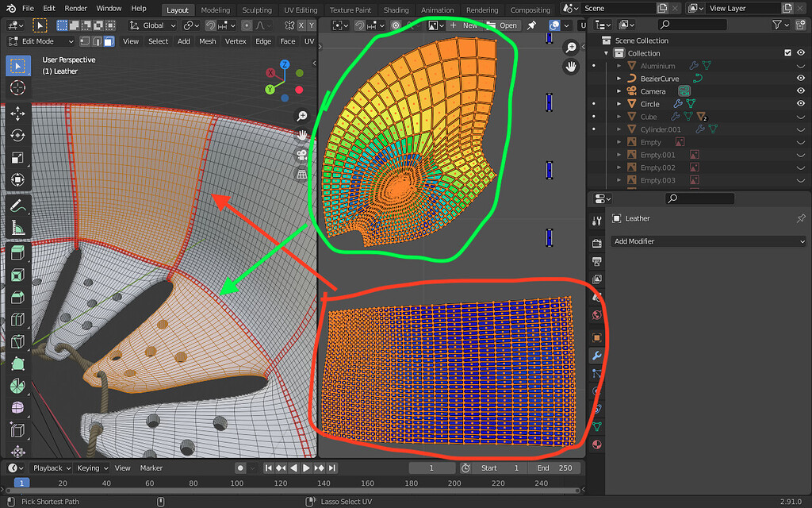Expand the BezierCurve outliner row
This screenshot has width=812, height=508.
[619, 79]
